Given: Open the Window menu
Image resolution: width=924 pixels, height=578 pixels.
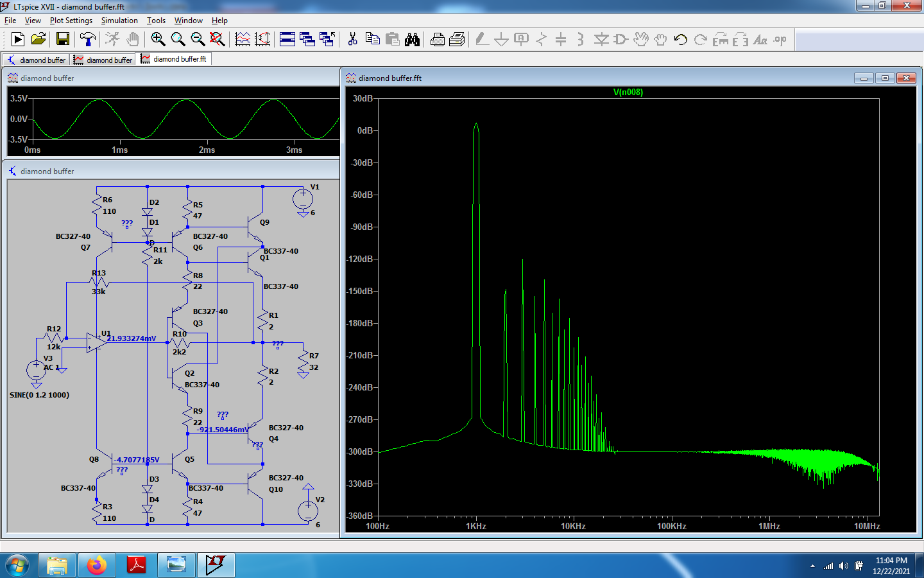Looking at the screenshot, I should point(189,21).
